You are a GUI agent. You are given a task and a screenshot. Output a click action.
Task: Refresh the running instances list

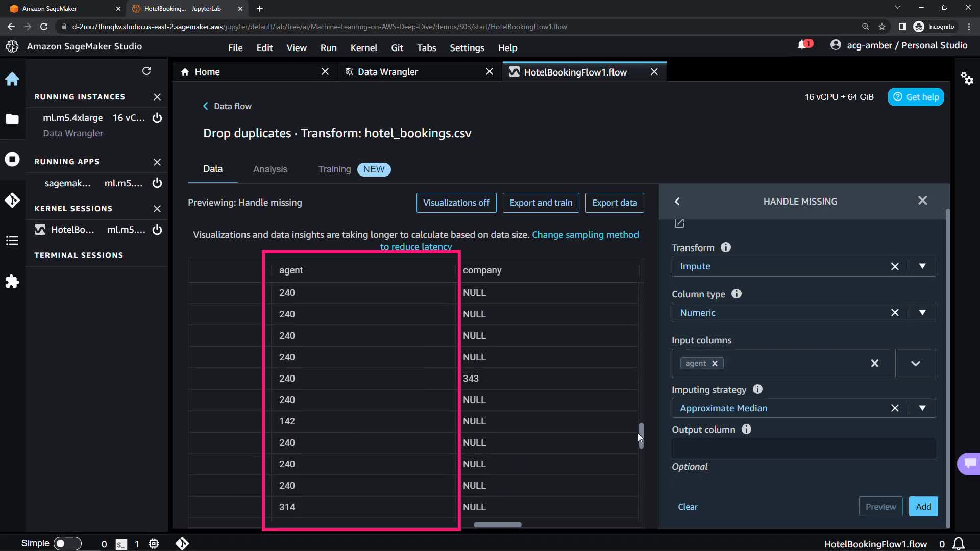146,71
